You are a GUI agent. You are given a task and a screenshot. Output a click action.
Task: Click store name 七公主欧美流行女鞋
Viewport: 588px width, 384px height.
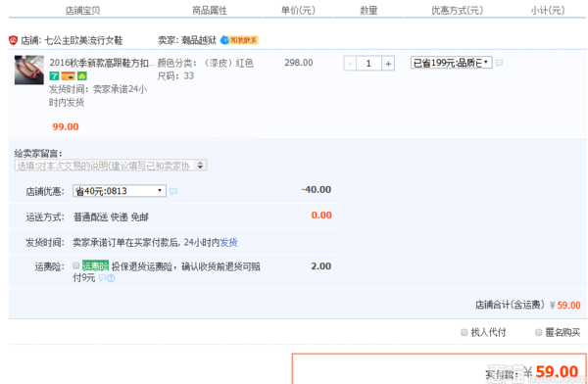pos(83,40)
